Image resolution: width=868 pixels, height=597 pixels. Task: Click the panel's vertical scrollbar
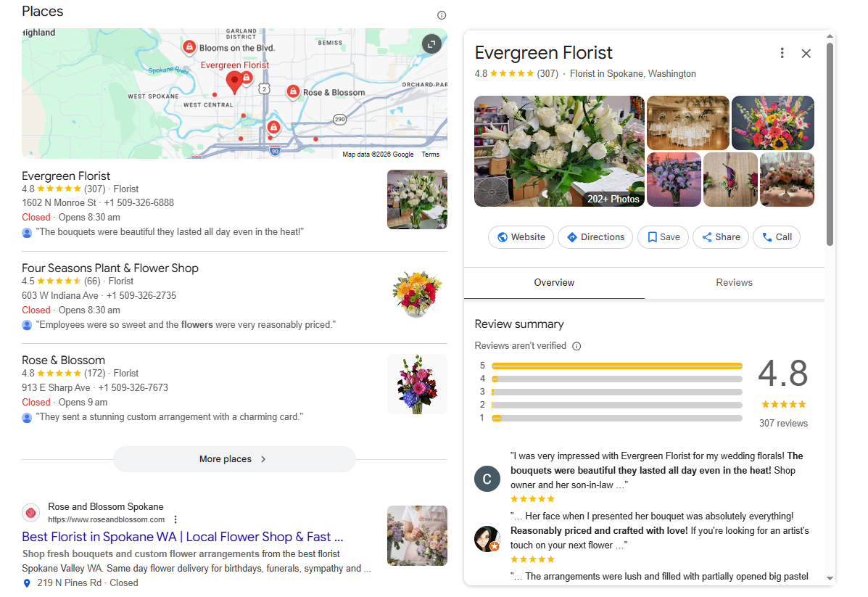pos(830,144)
